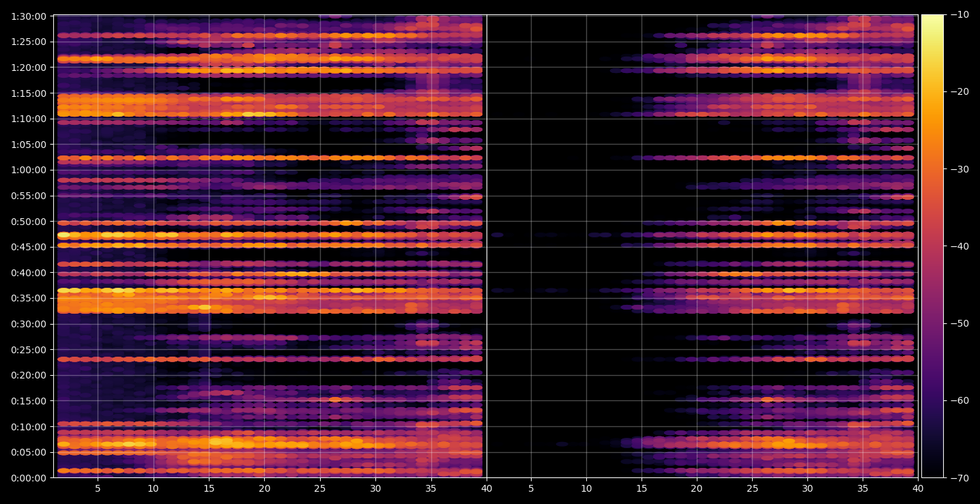Select the −20 colorbar tick label

click(x=960, y=92)
